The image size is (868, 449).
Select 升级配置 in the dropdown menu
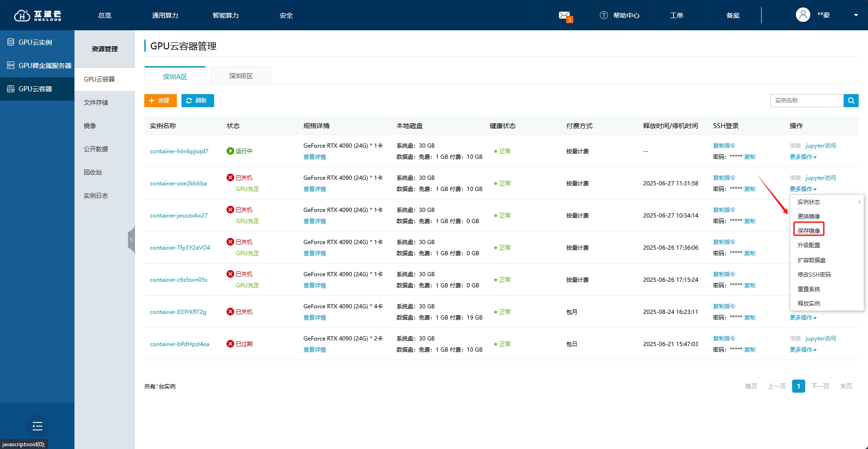[x=809, y=245]
